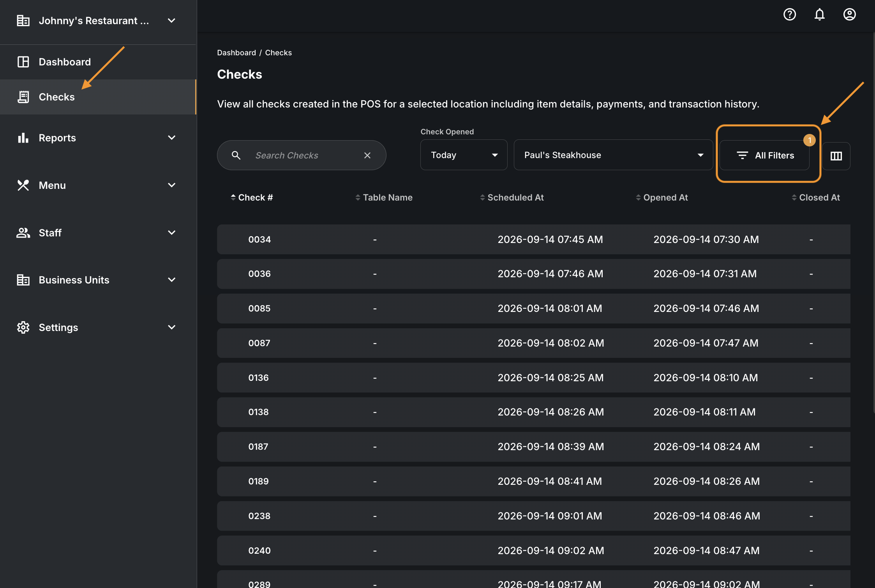Click into the Search Checks field
Image resolution: width=875 pixels, height=588 pixels.
tap(302, 155)
